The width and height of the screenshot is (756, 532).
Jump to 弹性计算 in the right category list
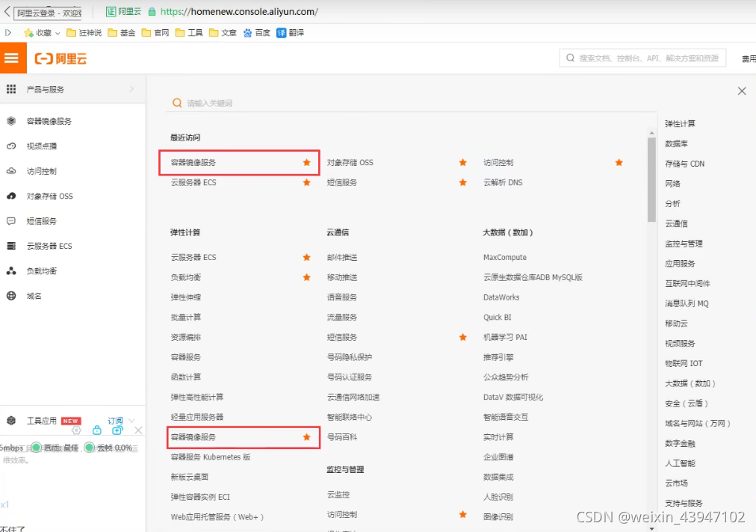click(680, 124)
